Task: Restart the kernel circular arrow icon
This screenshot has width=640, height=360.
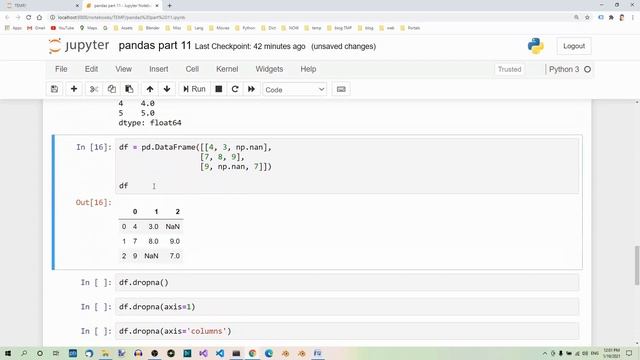Action: click(x=235, y=89)
